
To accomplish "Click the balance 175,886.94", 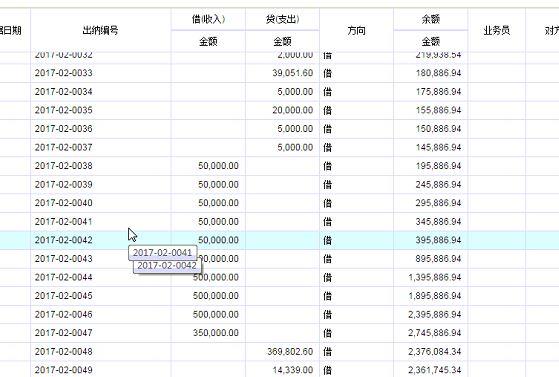I will click(439, 92).
